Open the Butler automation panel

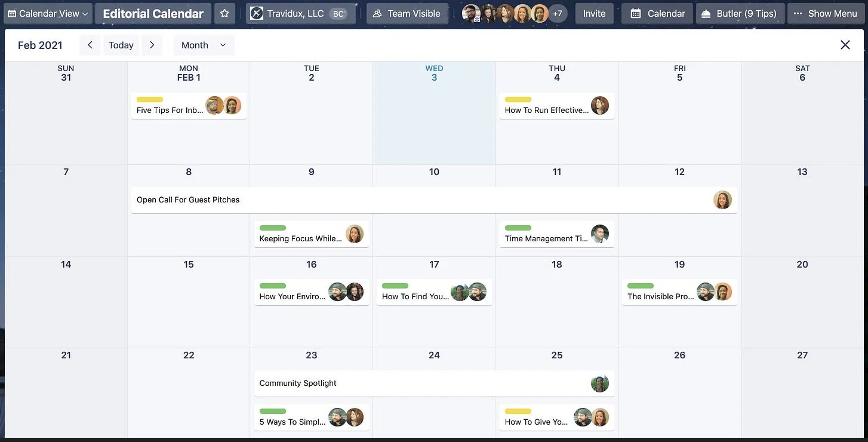[740, 13]
